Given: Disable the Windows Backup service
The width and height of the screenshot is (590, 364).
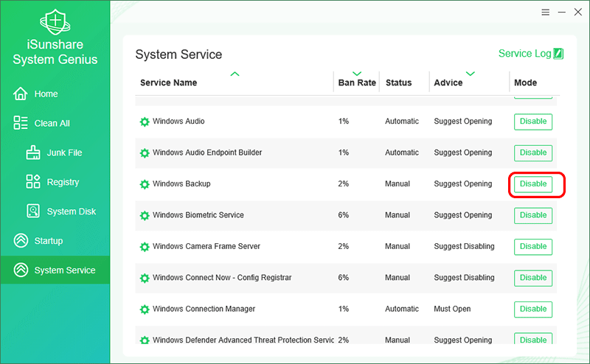Looking at the screenshot, I should (x=532, y=184).
